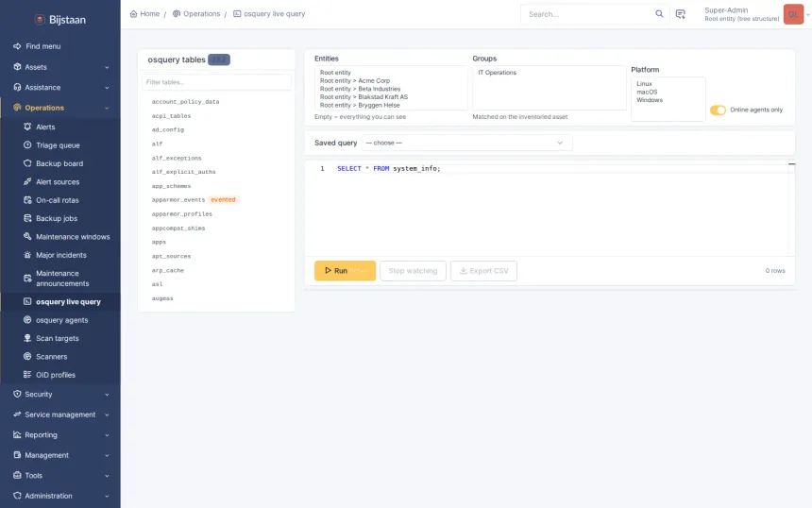Expand the Service management chevron
Screen dimensions: 812x508
coord(107,415)
